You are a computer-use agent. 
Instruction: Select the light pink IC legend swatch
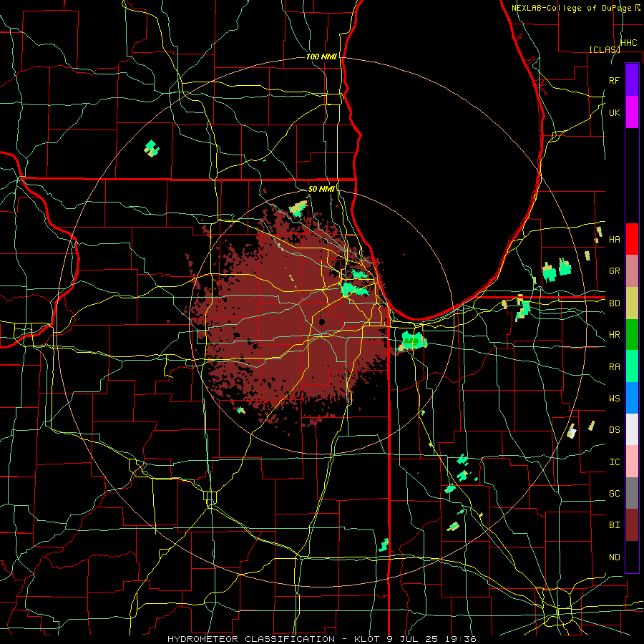[632, 462]
